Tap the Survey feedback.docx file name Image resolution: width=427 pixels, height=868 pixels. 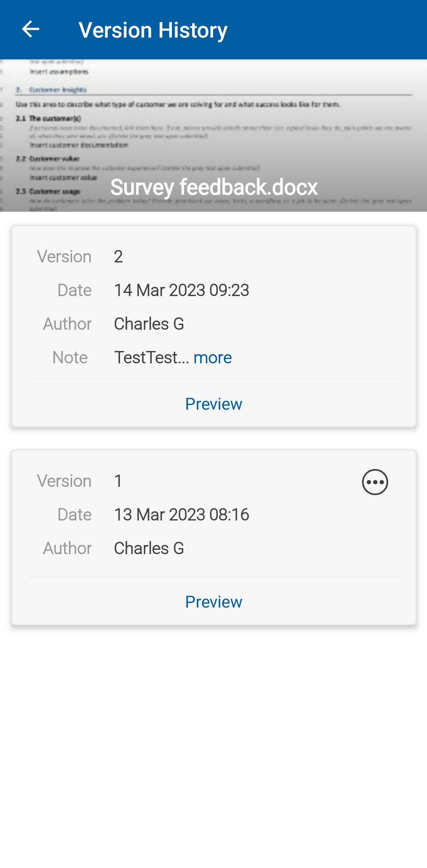214,187
